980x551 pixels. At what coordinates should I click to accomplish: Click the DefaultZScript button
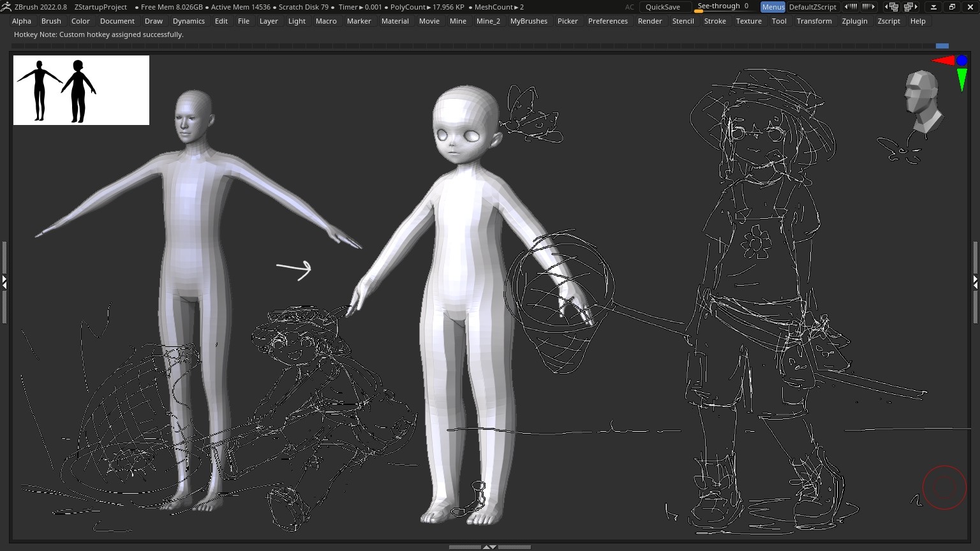point(812,7)
